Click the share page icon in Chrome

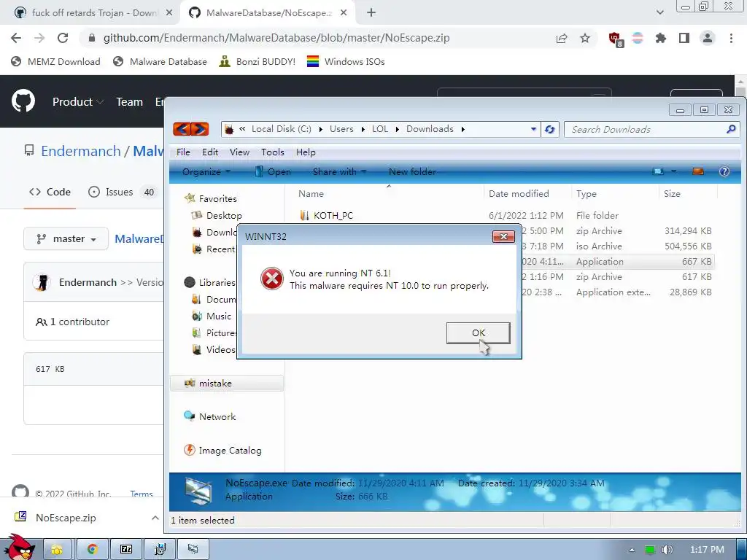click(561, 38)
